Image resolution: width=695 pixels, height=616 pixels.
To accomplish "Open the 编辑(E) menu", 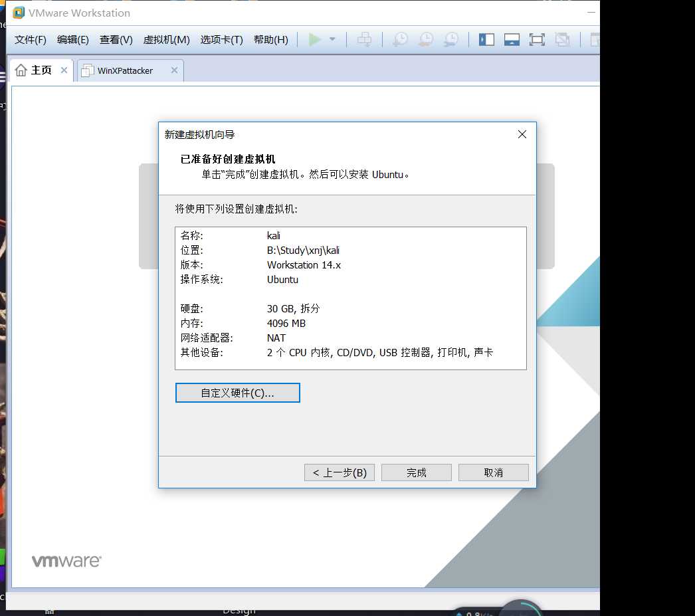I will 72,40.
